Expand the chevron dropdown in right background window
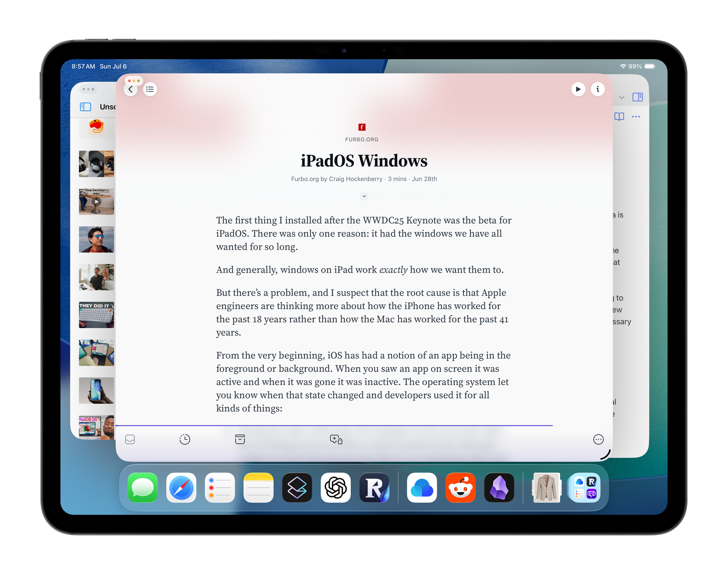The width and height of the screenshot is (728, 574). click(622, 97)
